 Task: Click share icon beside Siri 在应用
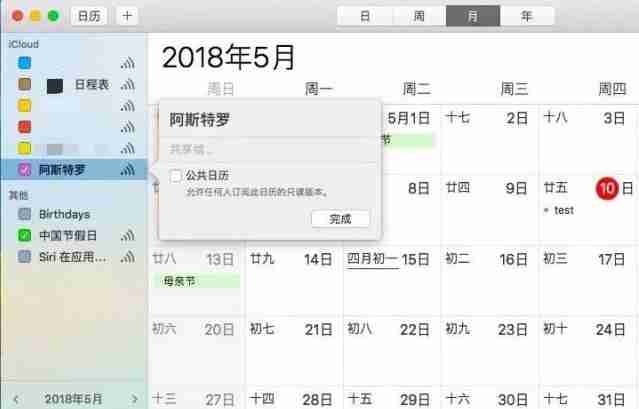(128, 256)
